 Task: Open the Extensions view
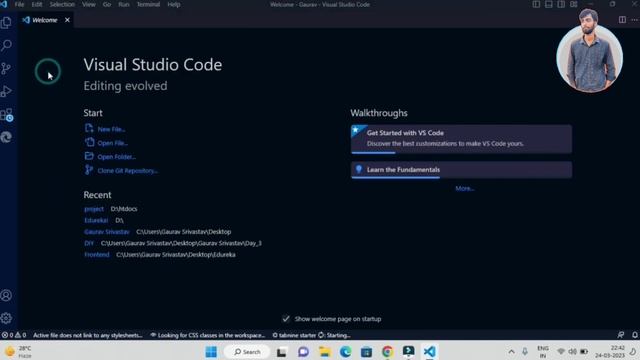[x=7, y=115]
